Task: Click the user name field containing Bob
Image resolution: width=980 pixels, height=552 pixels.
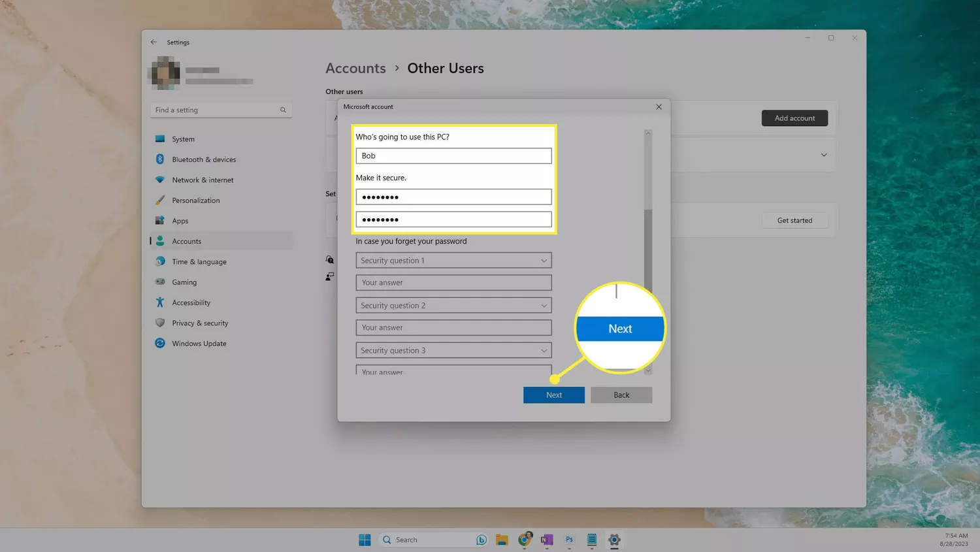Action: pyautogui.click(x=453, y=155)
